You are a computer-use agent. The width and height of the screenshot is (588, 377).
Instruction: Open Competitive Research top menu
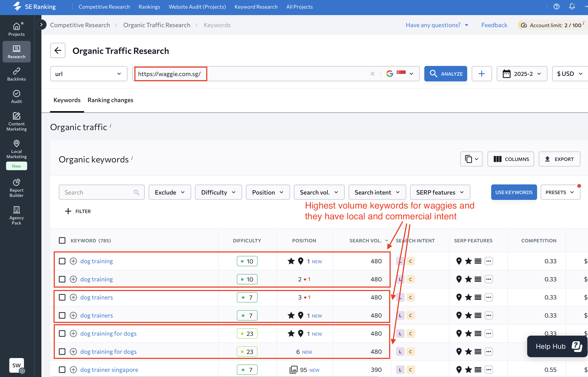pyautogui.click(x=104, y=7)
